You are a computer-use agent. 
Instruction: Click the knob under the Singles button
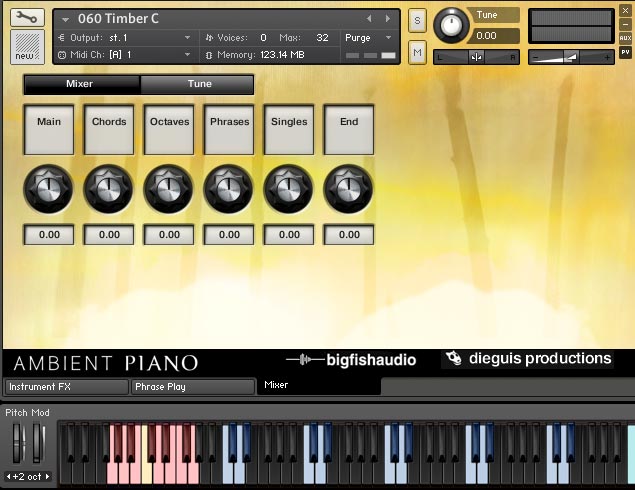point(288,189)
